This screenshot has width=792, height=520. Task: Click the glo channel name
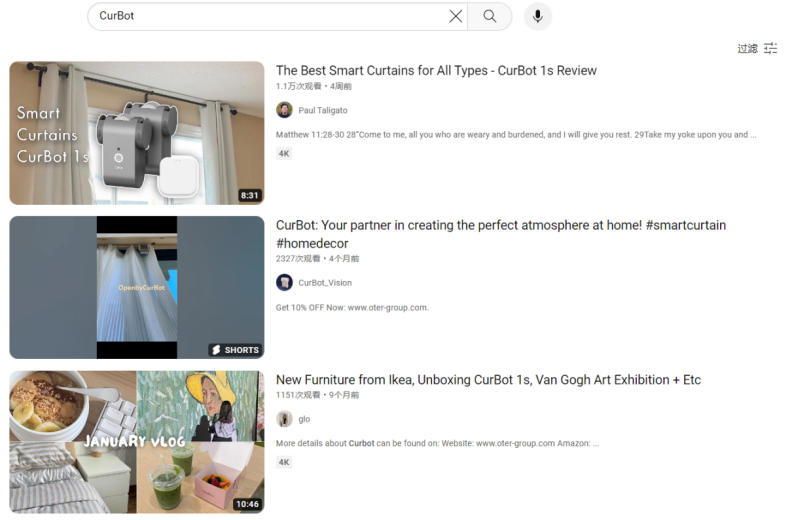[x=304, y=419]
